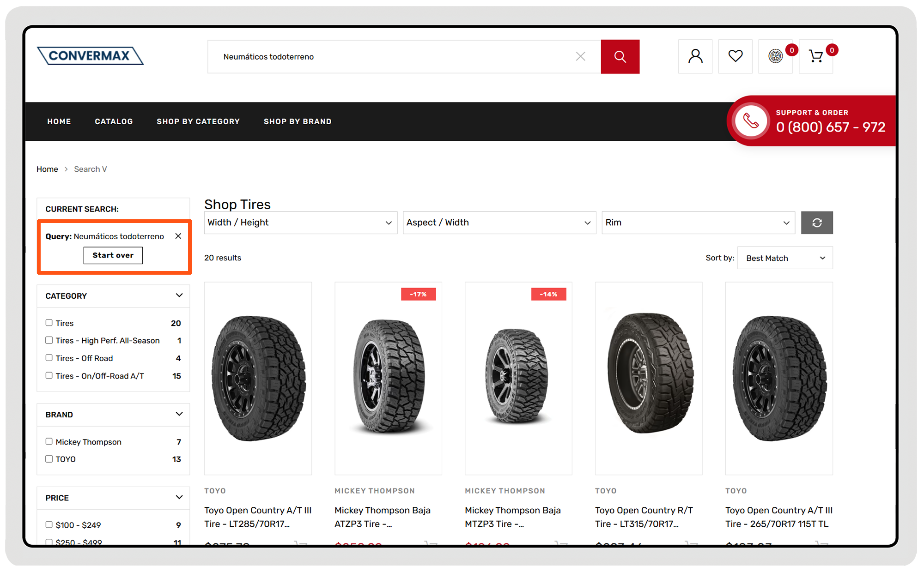Open the Sort by Best Match dropdown

click(784, 258)
